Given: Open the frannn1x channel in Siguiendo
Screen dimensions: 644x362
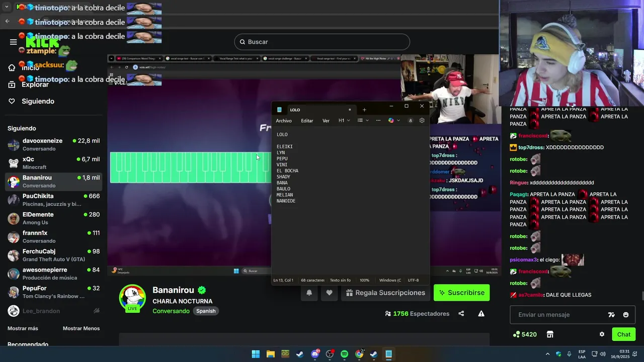Looking at the screenshot, I should click(53, 237).
